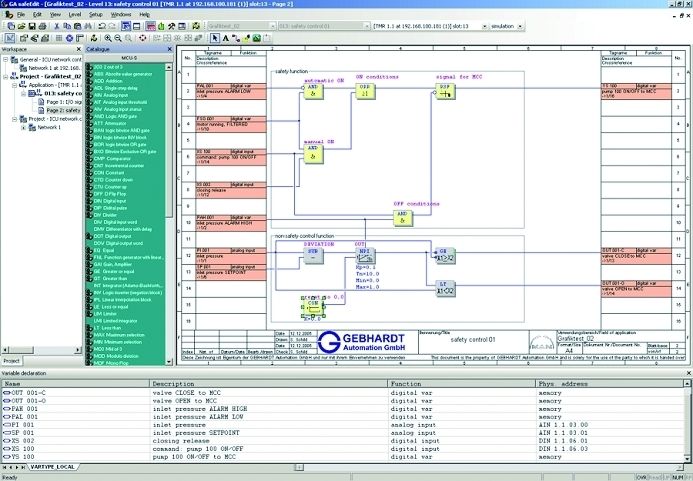
Task: Click the MCU-S catalogue header button
Action: pyautogui.click(x=129, y=58)
